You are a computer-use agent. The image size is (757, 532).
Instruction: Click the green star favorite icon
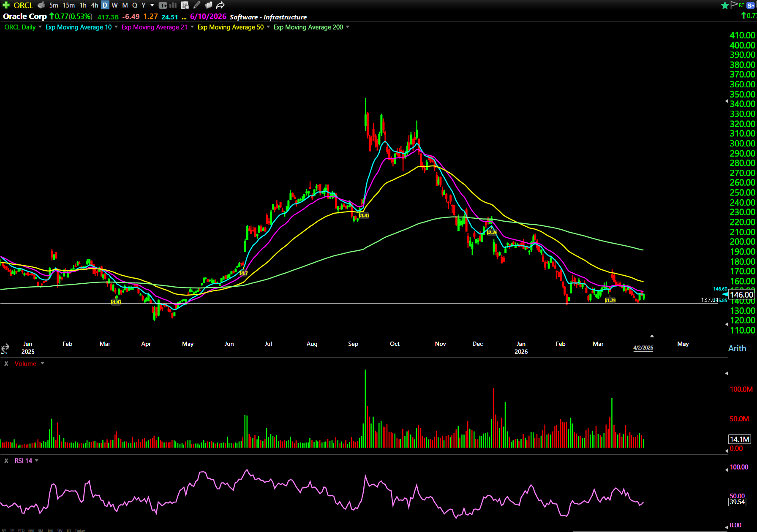pyautogui.click(x=725, y=5)
